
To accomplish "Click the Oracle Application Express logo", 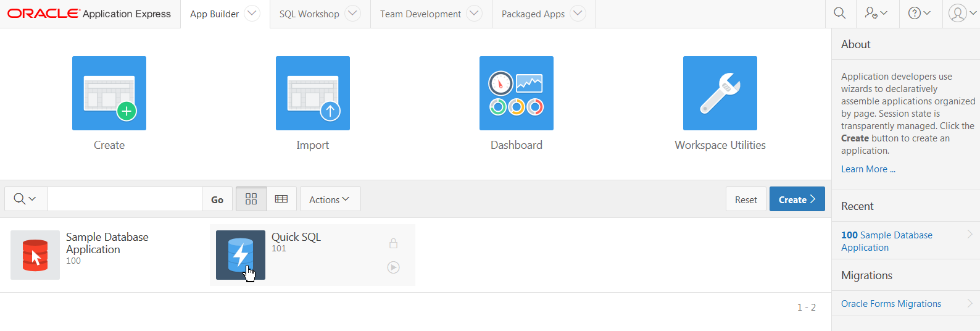I will tap(89, 14).
